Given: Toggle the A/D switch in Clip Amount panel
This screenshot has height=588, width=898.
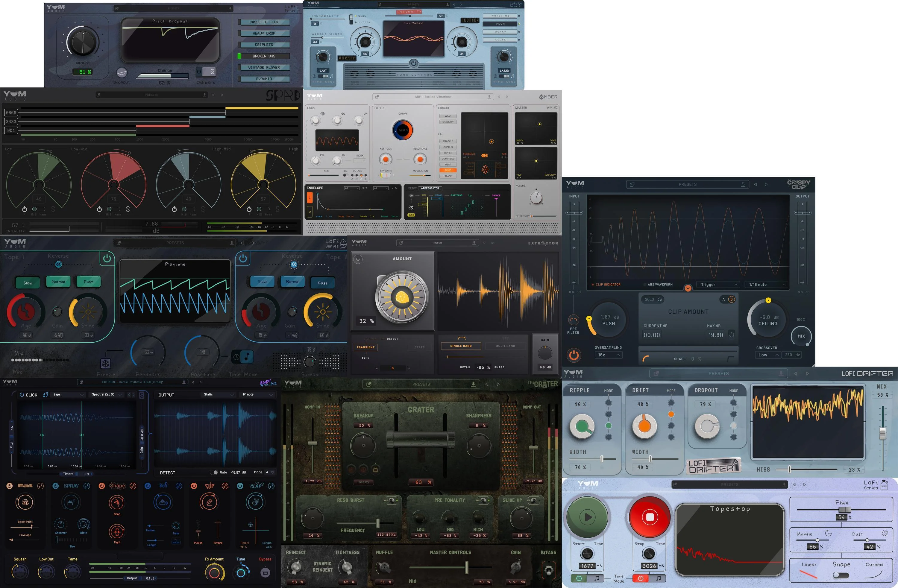Looking at the screenshot, I should (x=728, y=300).
